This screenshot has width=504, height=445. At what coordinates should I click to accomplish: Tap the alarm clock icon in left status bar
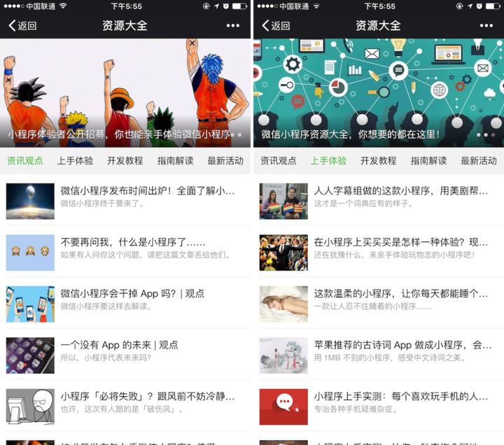coord(226,6)
